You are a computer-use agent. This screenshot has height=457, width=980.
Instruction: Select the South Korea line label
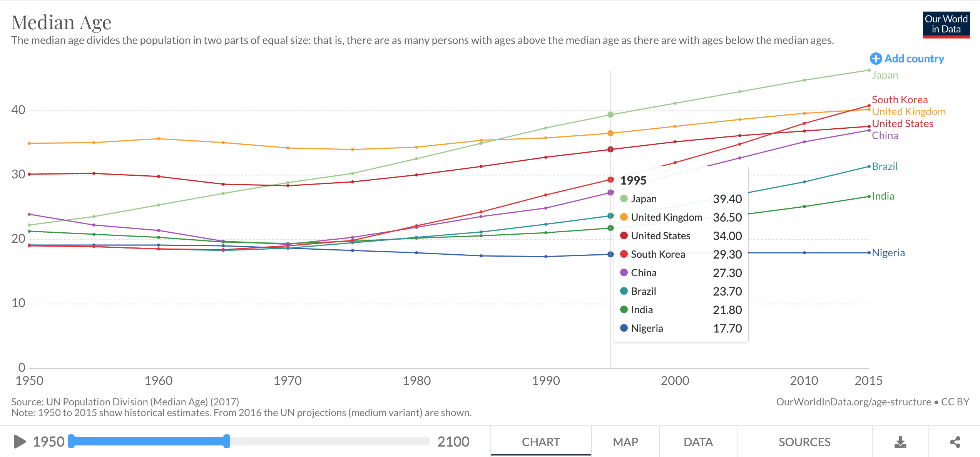900,100
